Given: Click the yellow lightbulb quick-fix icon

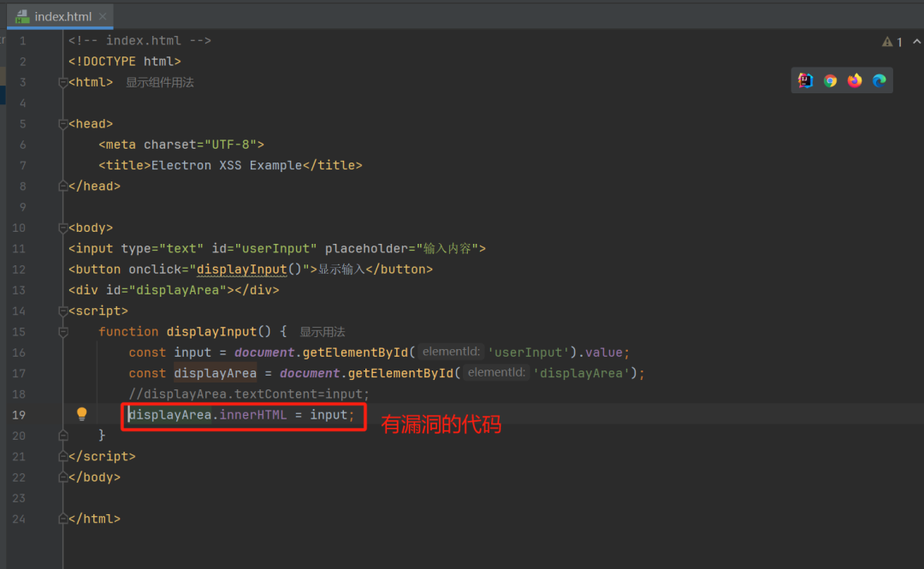Looking at the screenshot, I should [x=82, y=414].
